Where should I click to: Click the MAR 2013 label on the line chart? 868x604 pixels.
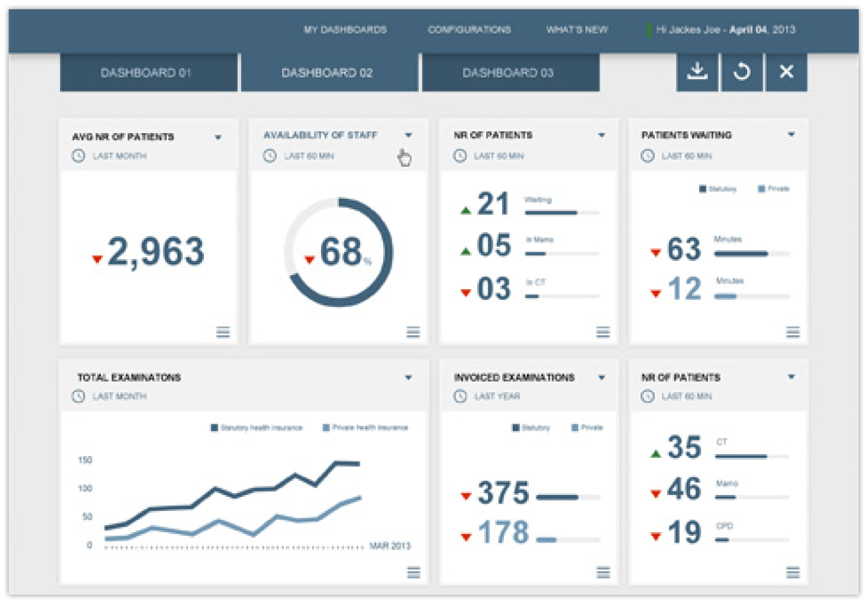click(391, 546)
